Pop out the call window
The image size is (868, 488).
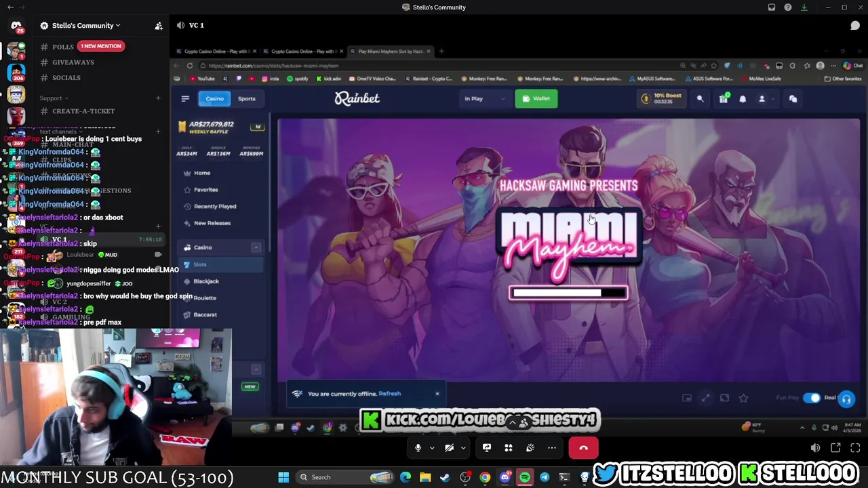(x=835, y=448)
